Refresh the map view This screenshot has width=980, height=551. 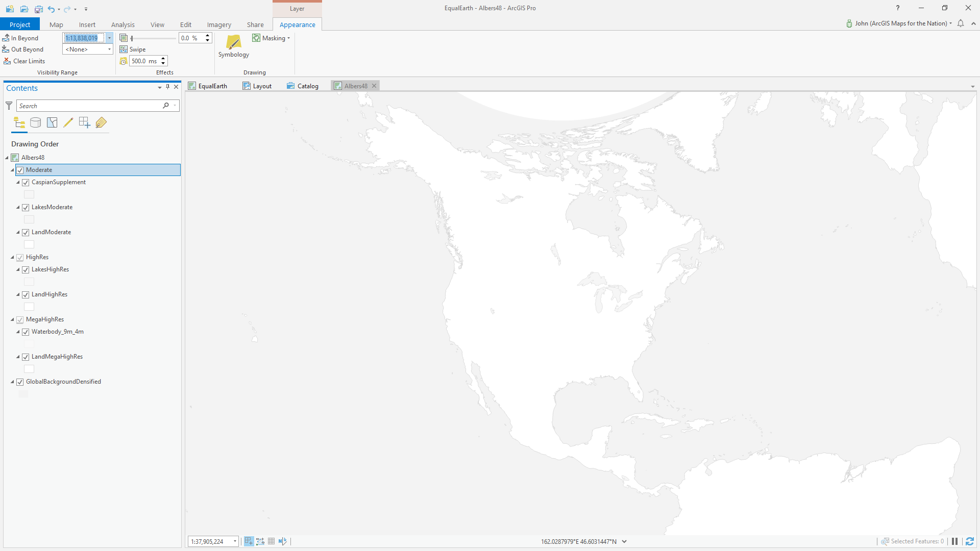coord(970,541)
